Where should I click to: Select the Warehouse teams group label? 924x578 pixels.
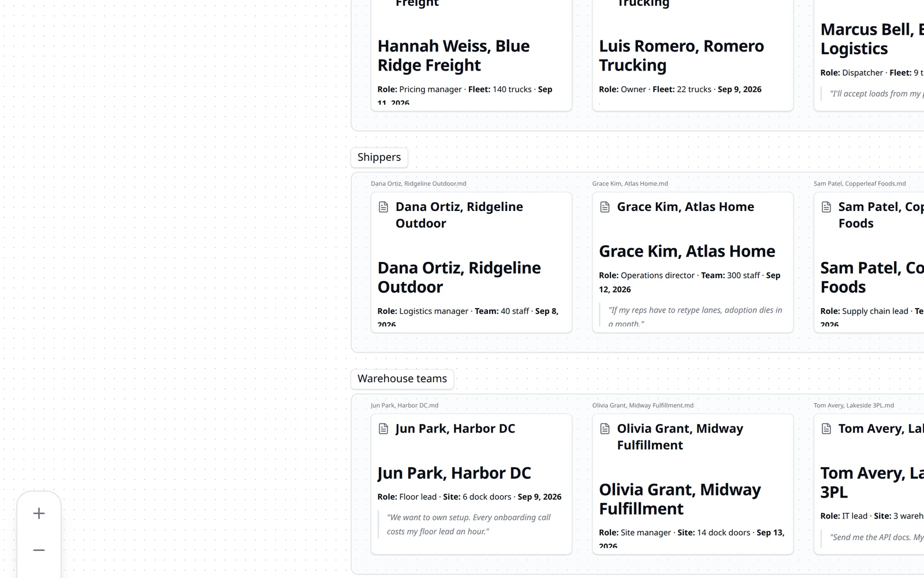[x=403, y=379]
